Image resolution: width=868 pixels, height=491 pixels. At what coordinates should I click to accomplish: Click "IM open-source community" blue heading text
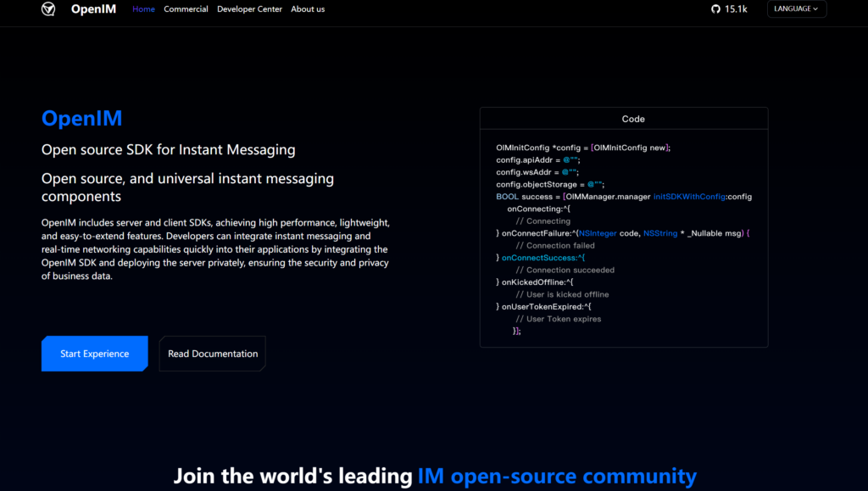click(x=557, y=477)
